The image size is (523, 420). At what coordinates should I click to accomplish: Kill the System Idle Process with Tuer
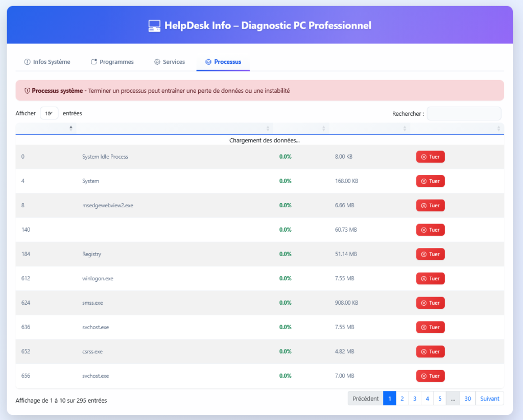431,157
